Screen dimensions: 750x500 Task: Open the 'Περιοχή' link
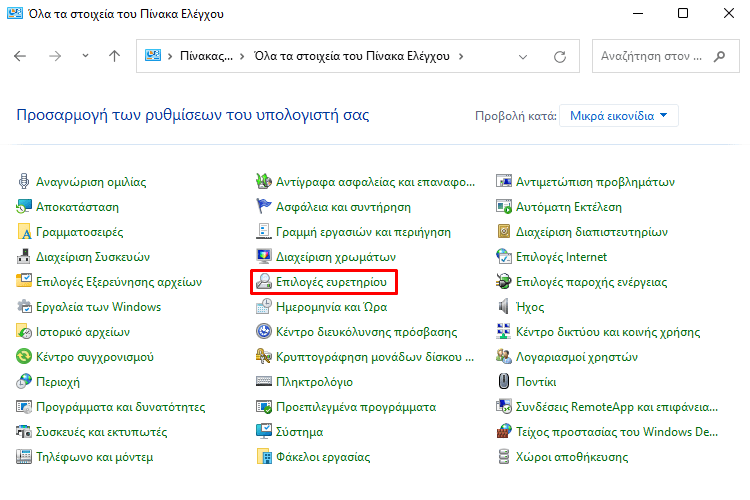[x=58, y=382]
